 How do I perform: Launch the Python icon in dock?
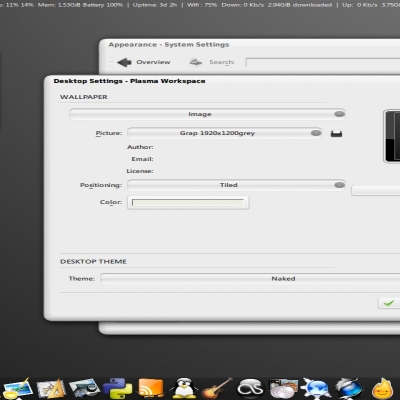[117, 388]
